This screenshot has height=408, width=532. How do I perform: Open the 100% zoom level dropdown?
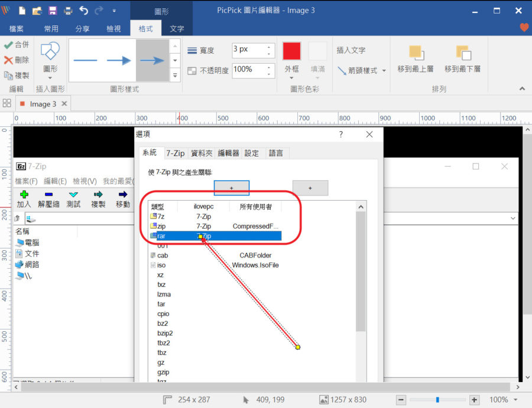click(x=515, y=400)
